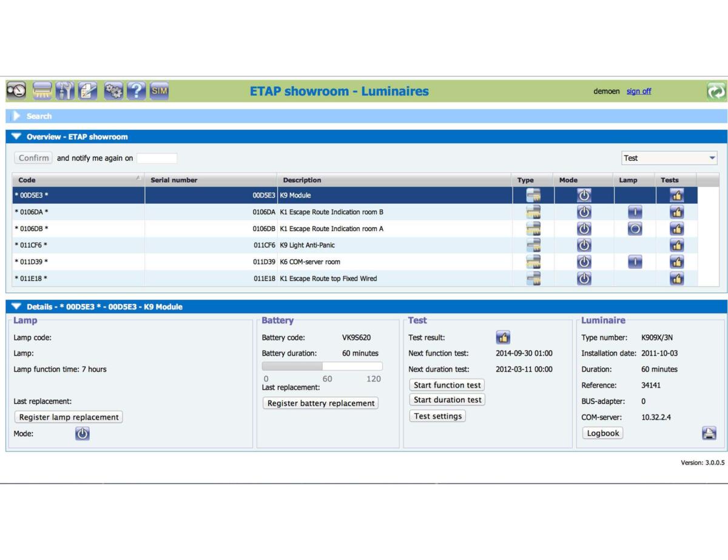The height and width of the screenshot is (560, 728).
Task: Click the Tests column header
Action: [676, 180]
